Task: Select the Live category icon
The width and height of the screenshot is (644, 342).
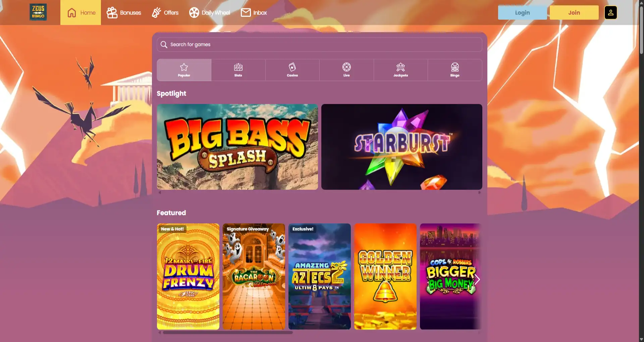Action: 346,67
